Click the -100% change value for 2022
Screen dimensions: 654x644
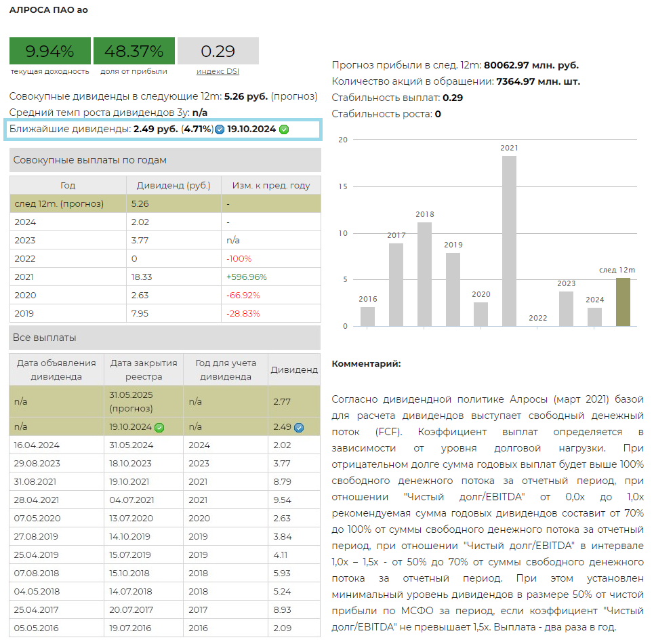(x=239, y=258)
